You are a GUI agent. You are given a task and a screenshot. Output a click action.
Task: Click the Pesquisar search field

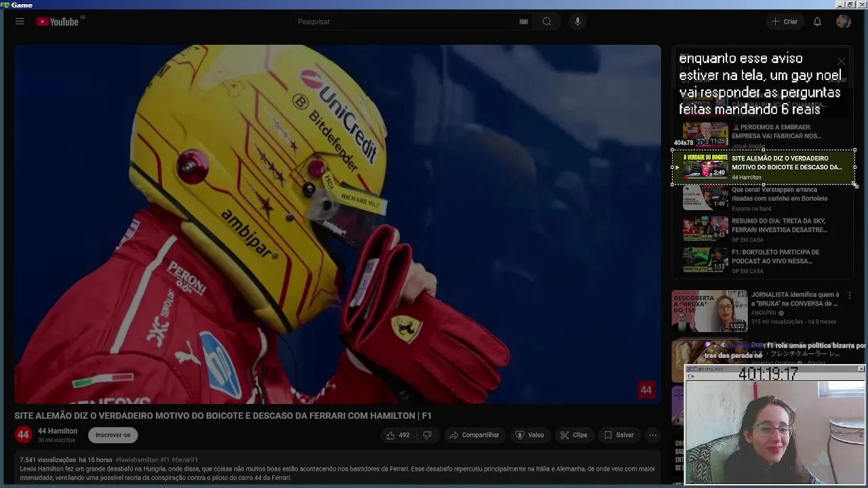click(407, 22)
